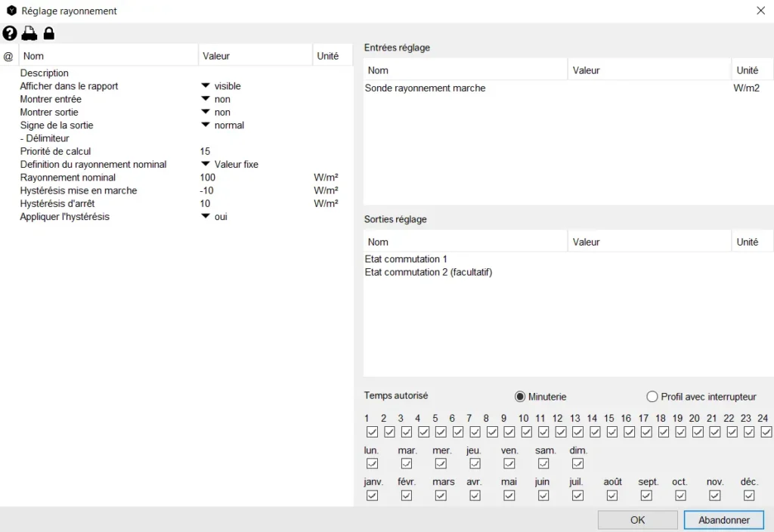Close the Réglage rayonnement dialog
Viewport: 774px width, 532px height.
[x=760, y=11]
